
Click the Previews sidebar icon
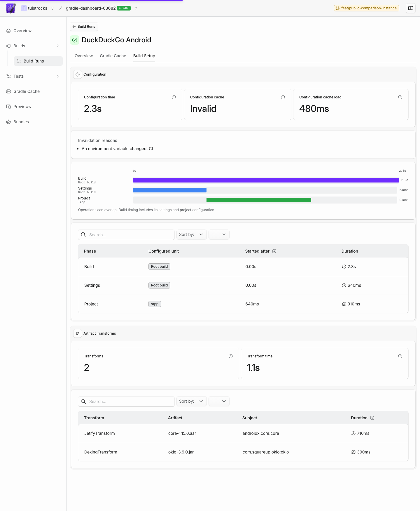(8, 107)
